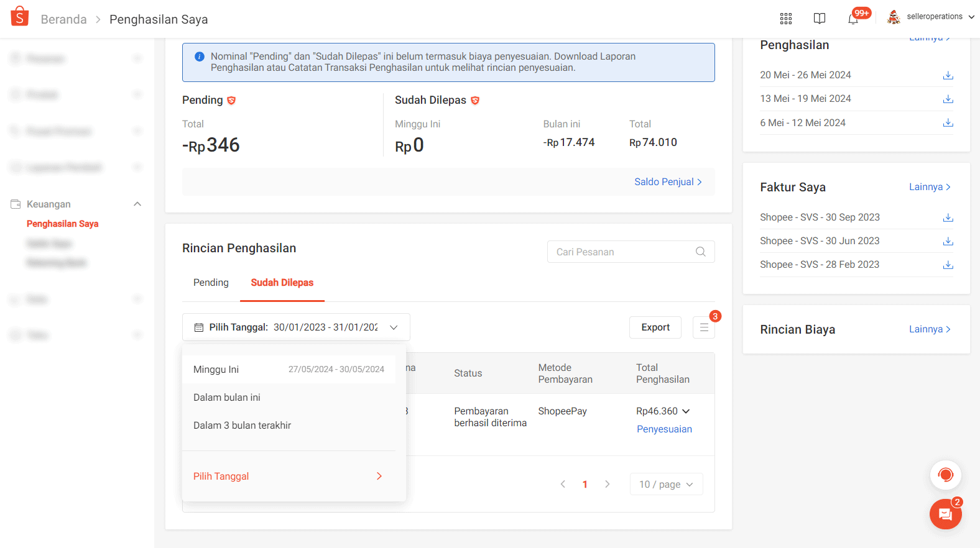Collapse the Keuangan sidebar section
980x548 pixels.
[137, 204]
